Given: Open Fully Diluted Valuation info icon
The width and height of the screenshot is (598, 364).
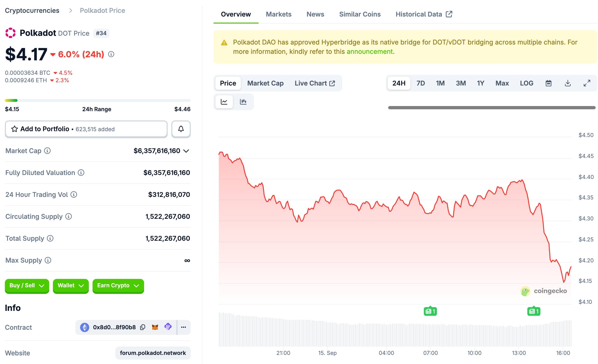Looking at the screenshot, I should (81, 172).
